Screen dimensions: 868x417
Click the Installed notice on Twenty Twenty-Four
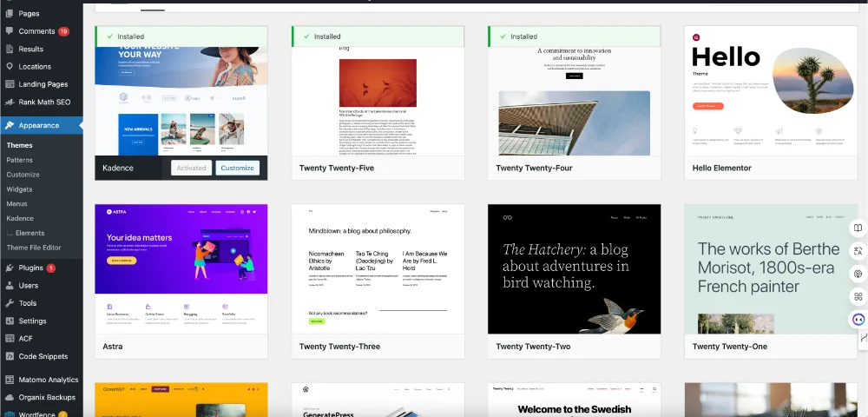574,36
